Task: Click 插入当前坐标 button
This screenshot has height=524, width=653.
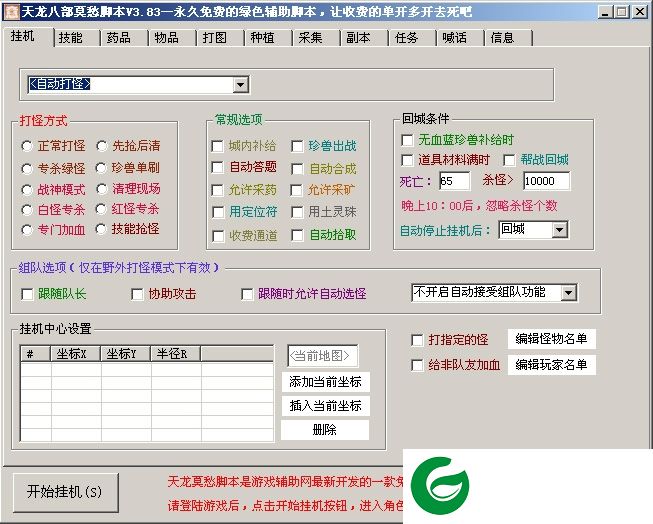Action: pyautogui.click(x=325, y=406)
